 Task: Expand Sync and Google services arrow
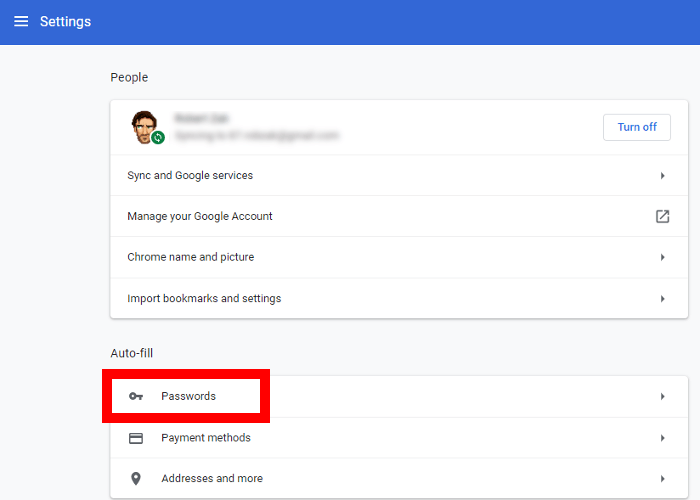pos(662,176)
